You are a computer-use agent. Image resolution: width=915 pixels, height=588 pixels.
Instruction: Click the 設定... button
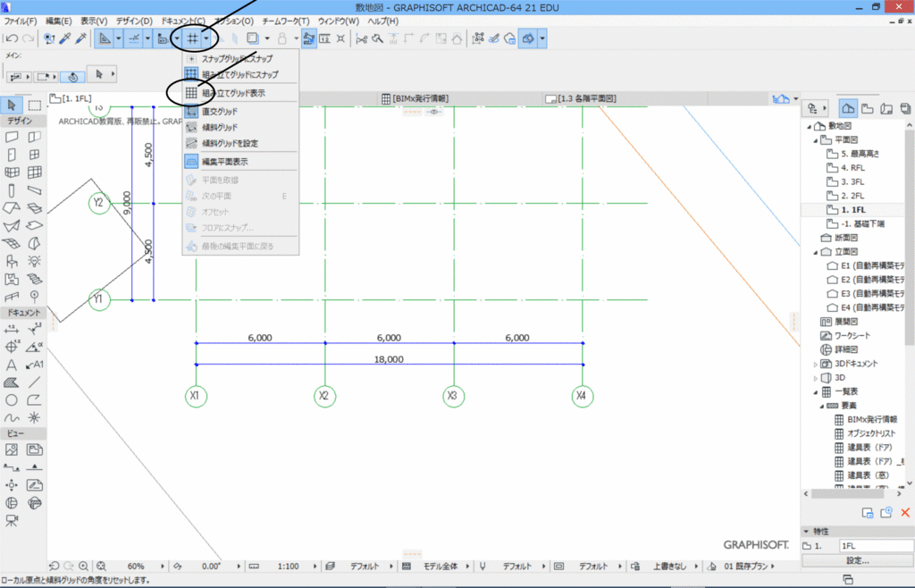point(857,560)
